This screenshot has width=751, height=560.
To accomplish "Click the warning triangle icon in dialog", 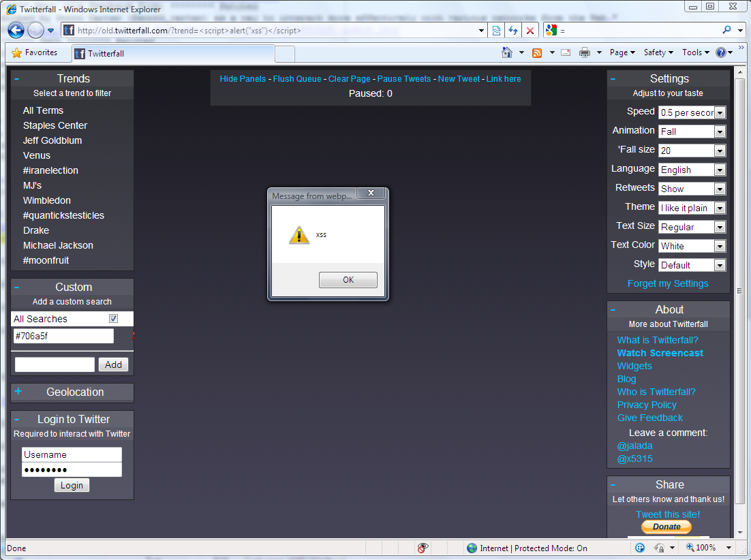I will [x=299, y=235].
